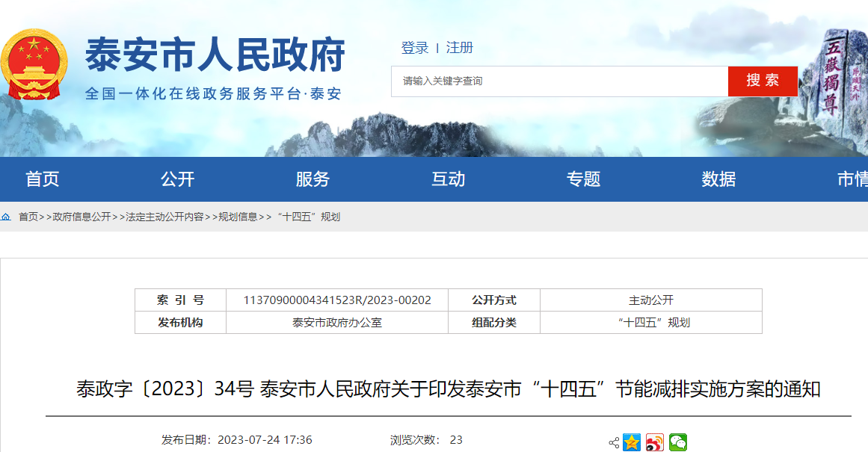Viewport: 868px width, 452px height.
Task: Click 法定主动公开内容 breadcrumb link
Action: [164, 217]
